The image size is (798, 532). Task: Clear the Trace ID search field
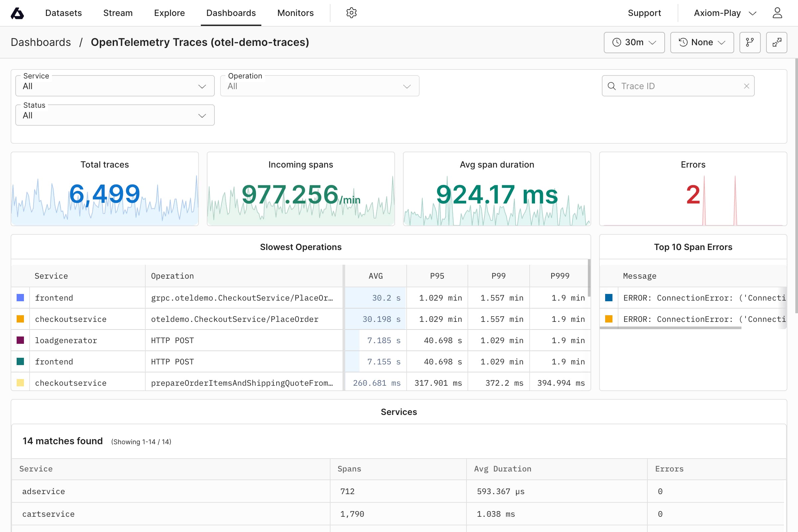746,86
